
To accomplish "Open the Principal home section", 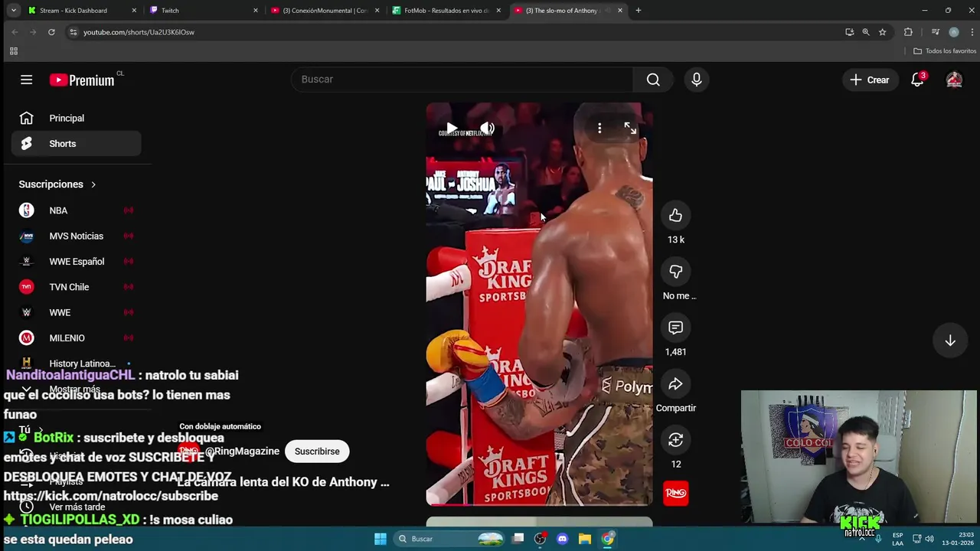I will coord(76,118).
